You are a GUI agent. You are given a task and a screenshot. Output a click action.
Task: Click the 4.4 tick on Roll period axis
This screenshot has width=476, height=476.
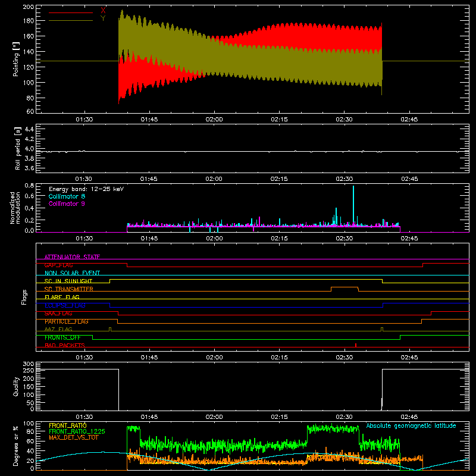pyautogui.click(x=29, y=129)
